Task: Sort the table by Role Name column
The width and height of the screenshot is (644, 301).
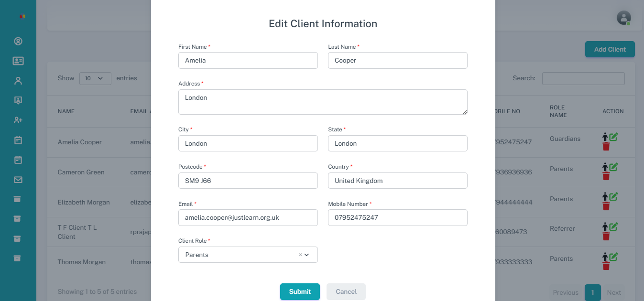Action: coord(558,111)
